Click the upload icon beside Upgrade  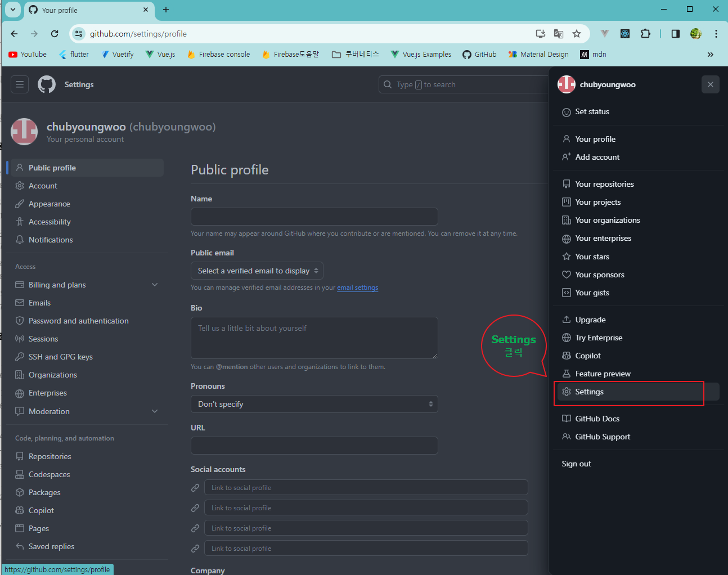(x=567, y=320)
